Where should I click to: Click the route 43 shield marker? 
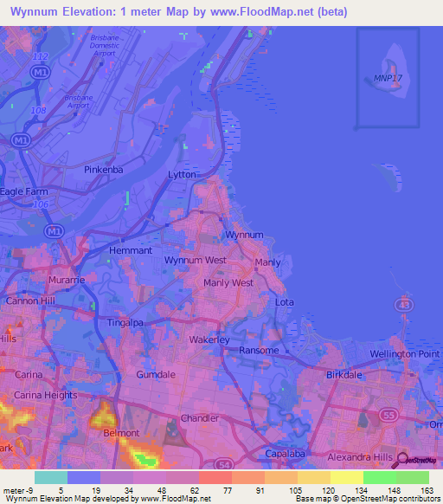pos(404,305)
